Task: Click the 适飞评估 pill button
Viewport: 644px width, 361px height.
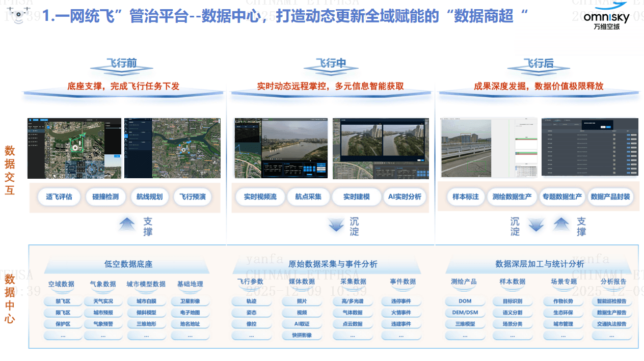Action: [x=59, y=197]
